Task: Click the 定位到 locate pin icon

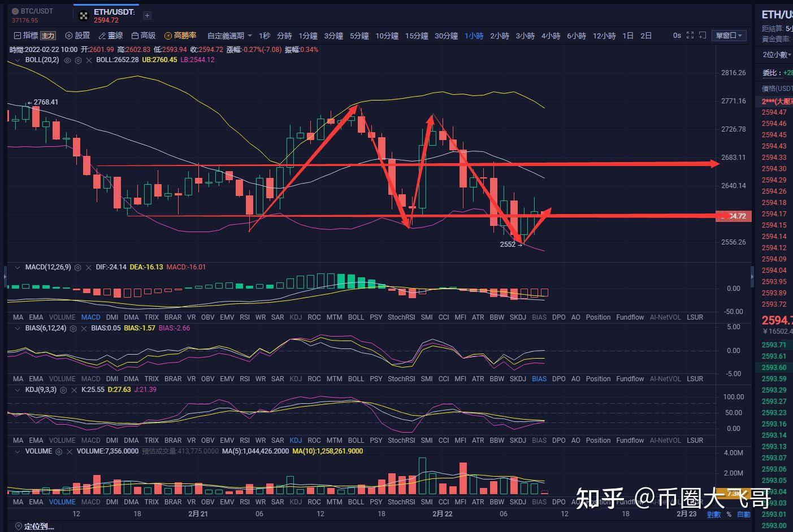Action: tap(18, 526)
